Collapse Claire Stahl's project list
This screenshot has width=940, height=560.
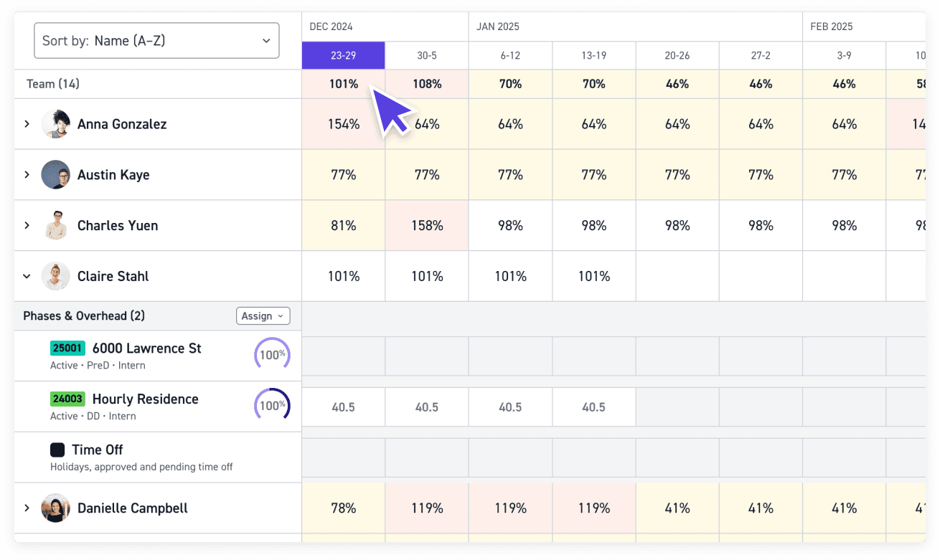tap(27, 276)
